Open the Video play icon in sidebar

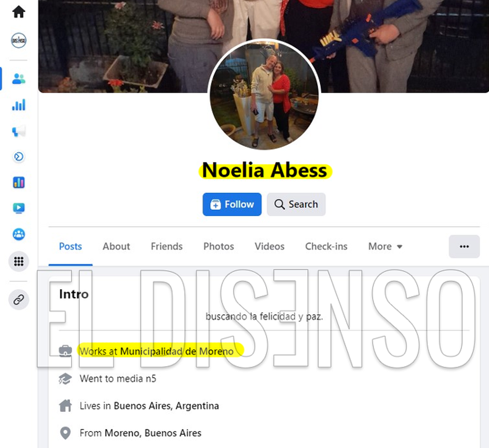[19, 208]
